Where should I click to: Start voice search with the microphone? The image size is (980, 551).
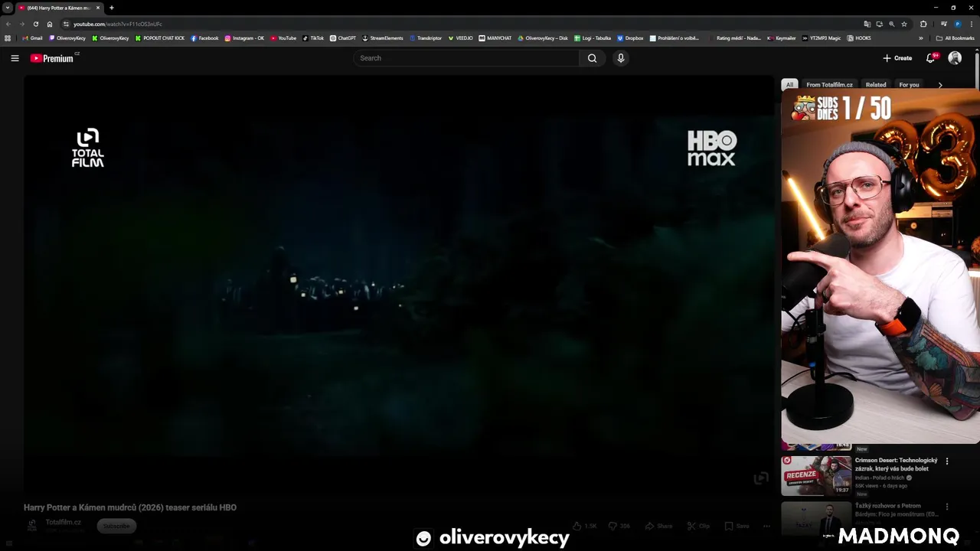[x=621, y=58]
